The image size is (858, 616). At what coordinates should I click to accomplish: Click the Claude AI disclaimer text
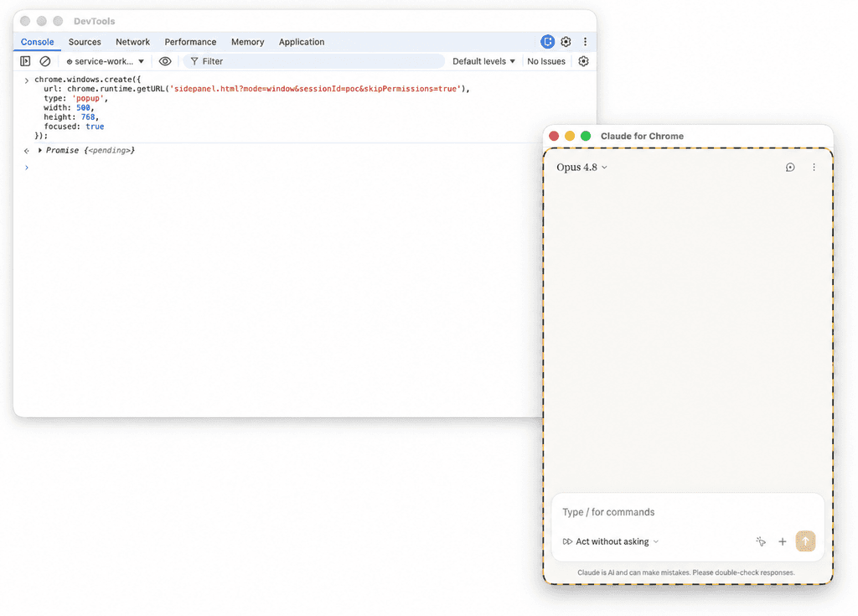(686, 572)
